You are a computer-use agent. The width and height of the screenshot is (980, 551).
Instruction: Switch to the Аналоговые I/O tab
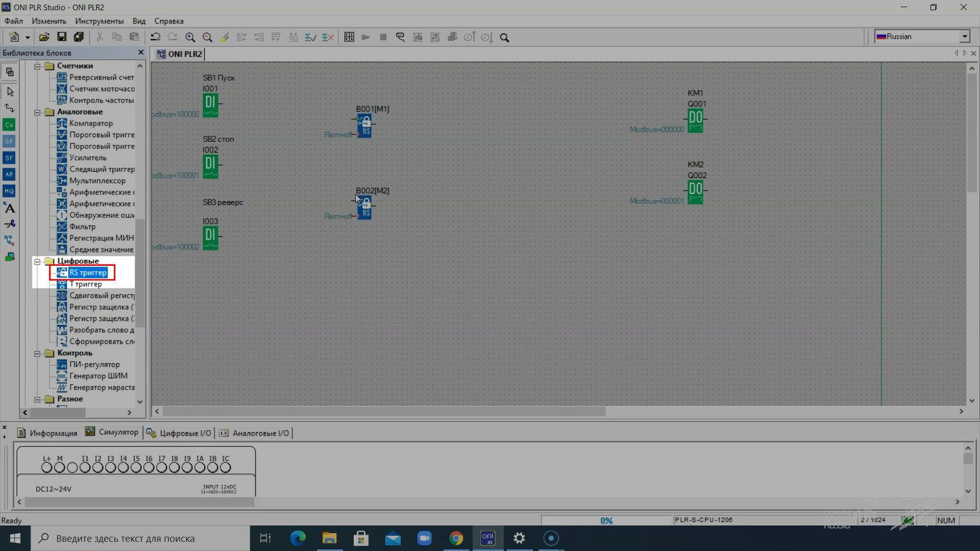pos(254,433)
